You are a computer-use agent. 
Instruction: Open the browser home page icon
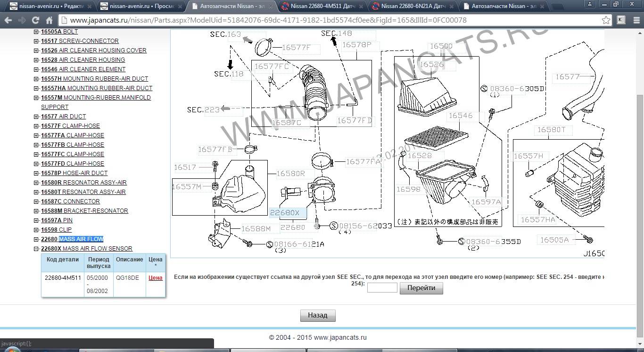(x=49, y=20)
